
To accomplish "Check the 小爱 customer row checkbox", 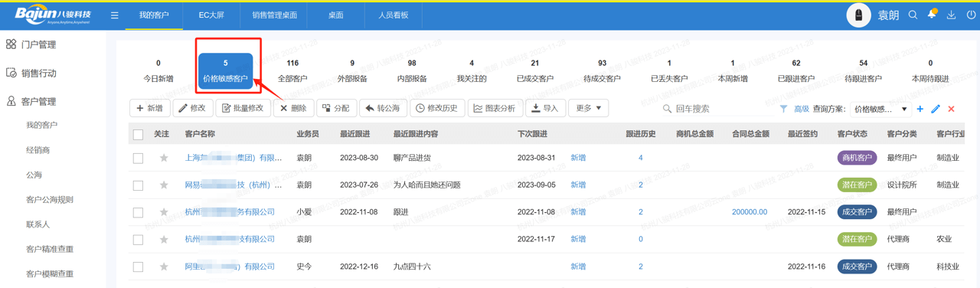I will tap(138, 212).
